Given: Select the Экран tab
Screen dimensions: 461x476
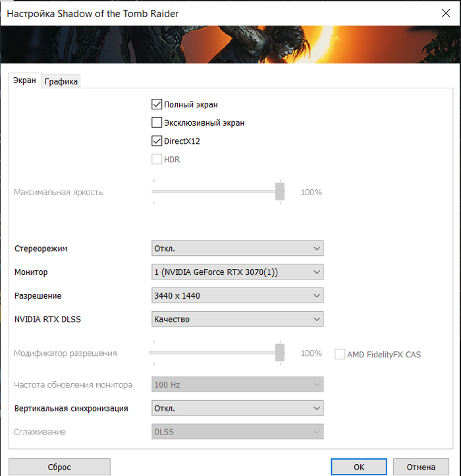Looking at the screenshot, I should pyautogui.click(x=24, y=80).
